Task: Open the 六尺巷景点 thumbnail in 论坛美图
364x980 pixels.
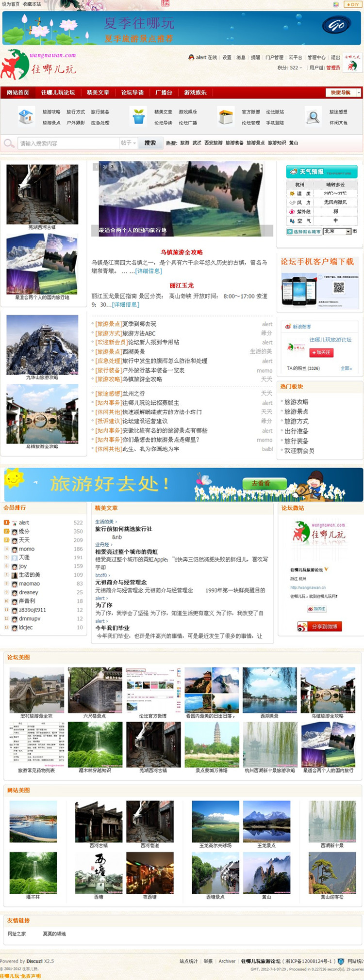Action: pyautogui.click(x=95, y=690)
